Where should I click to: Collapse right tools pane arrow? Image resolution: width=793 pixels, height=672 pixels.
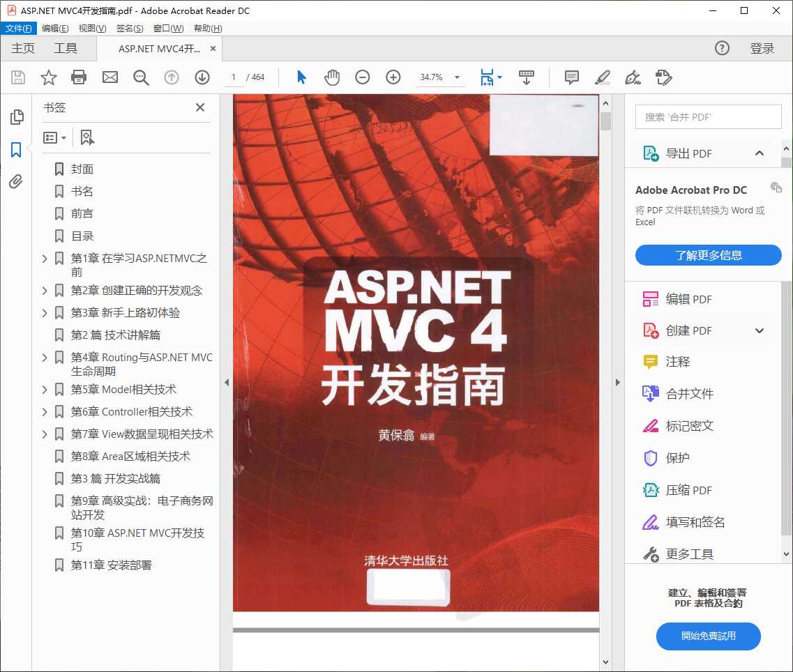pyautogui.click(x=617, y=382)
